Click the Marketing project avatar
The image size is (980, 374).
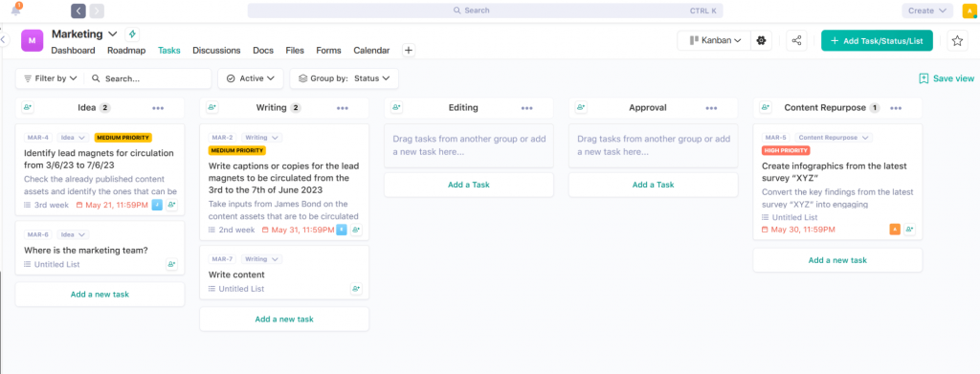point(32,40)
